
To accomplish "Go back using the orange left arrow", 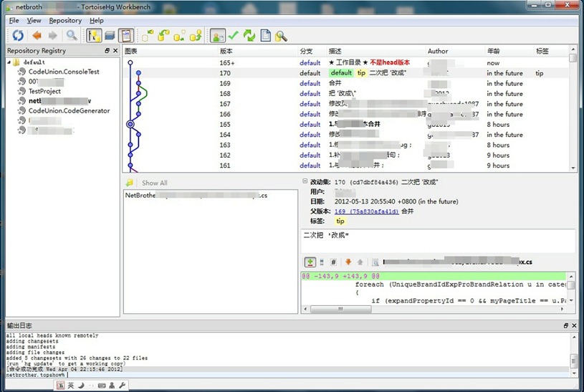I will [x=37, y=35].
